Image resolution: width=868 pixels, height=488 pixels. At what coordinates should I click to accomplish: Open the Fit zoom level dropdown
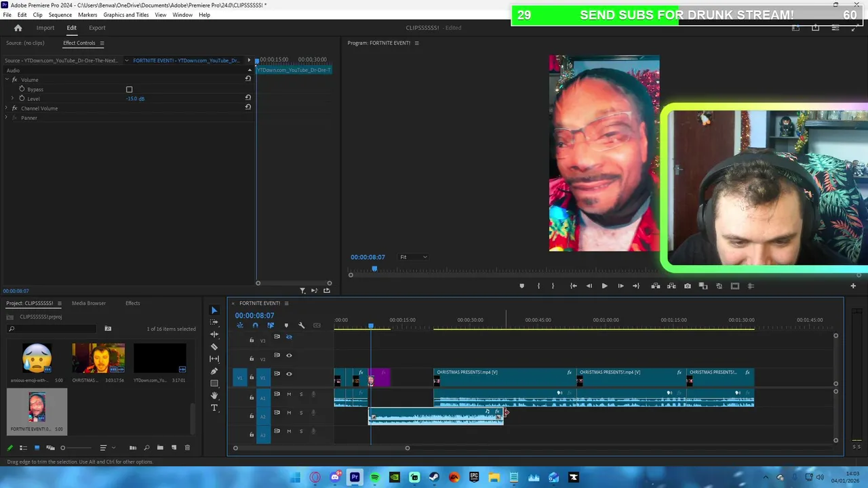[x=413, y=257]
